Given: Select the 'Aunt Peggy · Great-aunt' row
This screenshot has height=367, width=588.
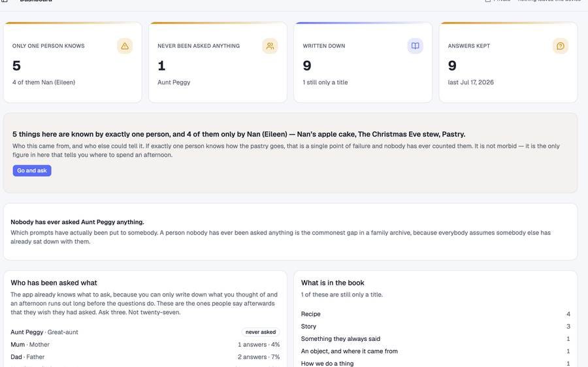Looking at the screenshot, I should pyautogui.click(x=145, y=332).
